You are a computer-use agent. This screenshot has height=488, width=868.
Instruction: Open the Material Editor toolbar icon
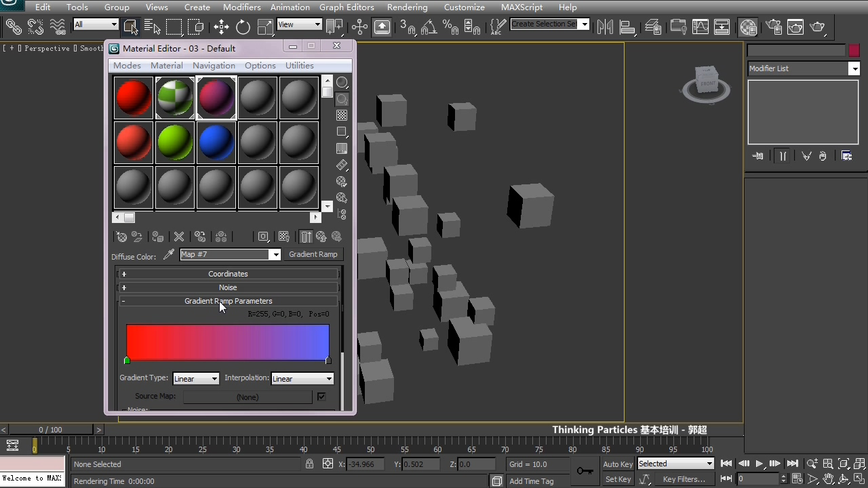[x=749, y=27]
